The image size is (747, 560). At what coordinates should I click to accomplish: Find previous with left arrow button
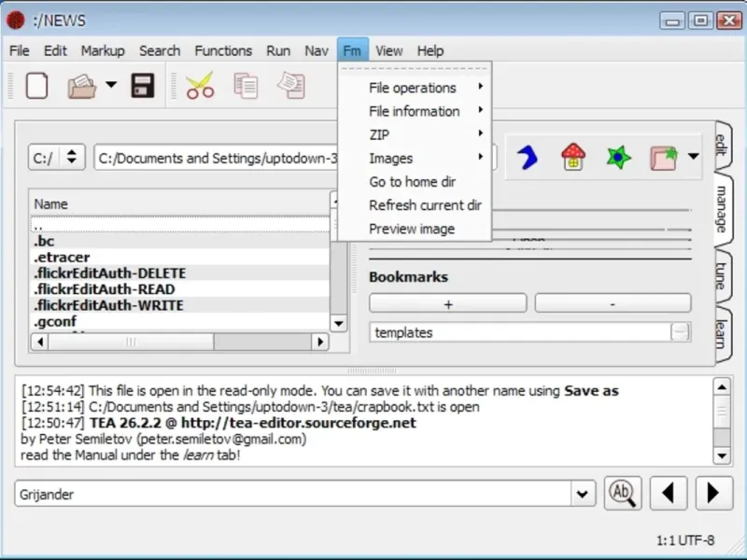(669, 494)
